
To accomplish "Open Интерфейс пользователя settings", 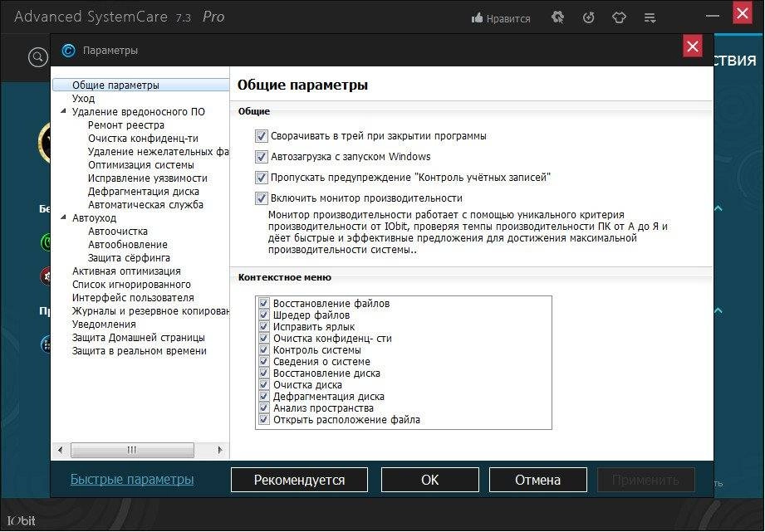I will (x=133, y=298).
